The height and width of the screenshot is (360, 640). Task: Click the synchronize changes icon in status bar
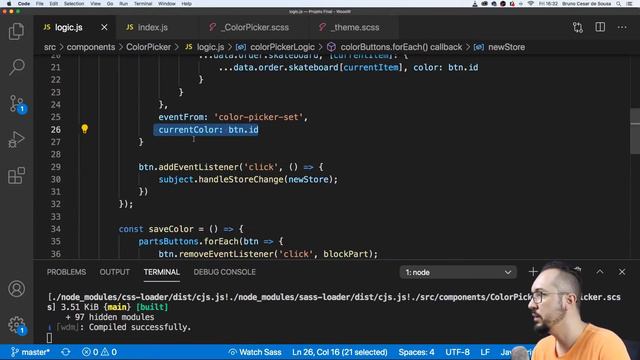pyautogui.click(x=66, y=352)
